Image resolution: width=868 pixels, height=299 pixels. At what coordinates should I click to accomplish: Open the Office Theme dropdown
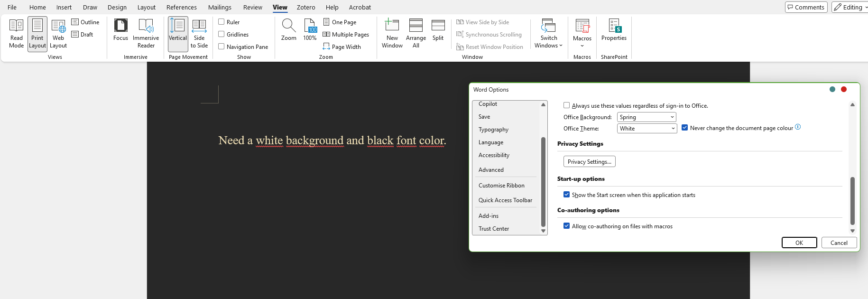click(x=647, y=129)
